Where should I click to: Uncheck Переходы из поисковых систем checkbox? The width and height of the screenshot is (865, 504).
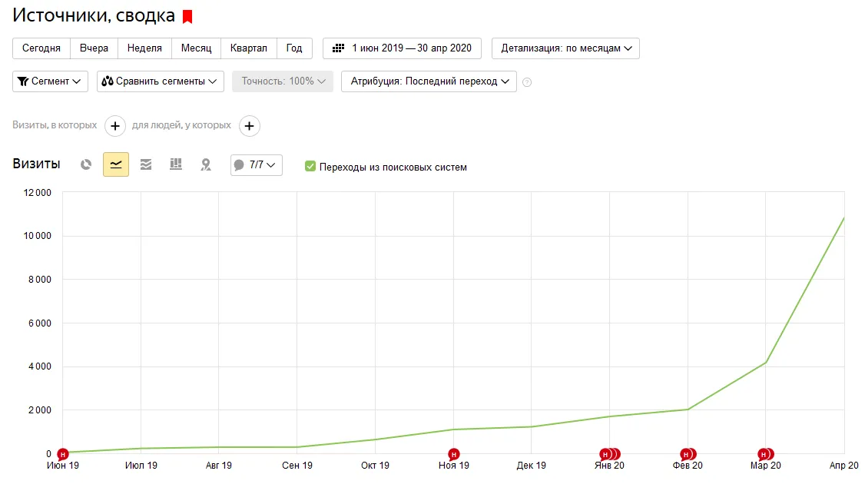310,167
